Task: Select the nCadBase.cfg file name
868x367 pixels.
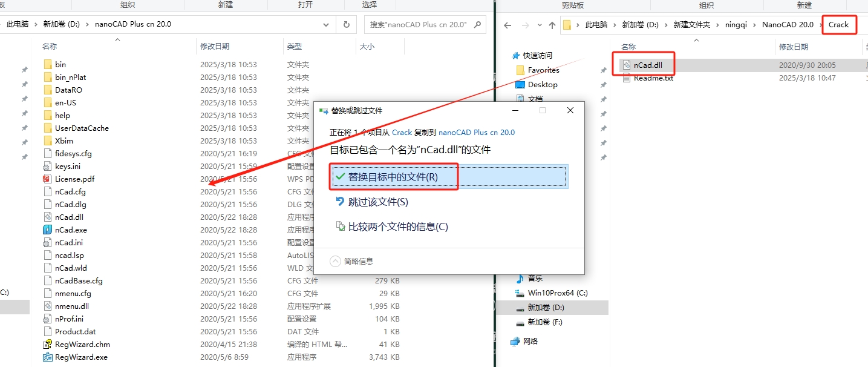Action: tap(79, 280)
